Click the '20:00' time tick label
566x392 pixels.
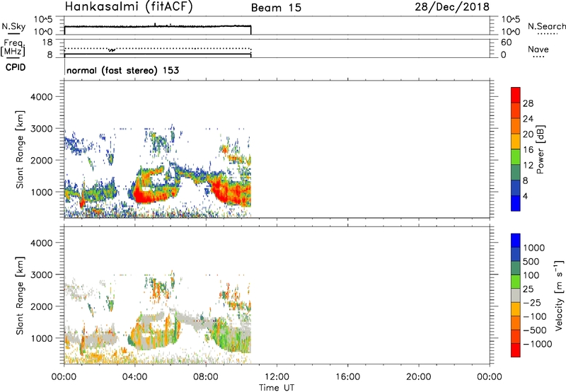pos(419,377)
